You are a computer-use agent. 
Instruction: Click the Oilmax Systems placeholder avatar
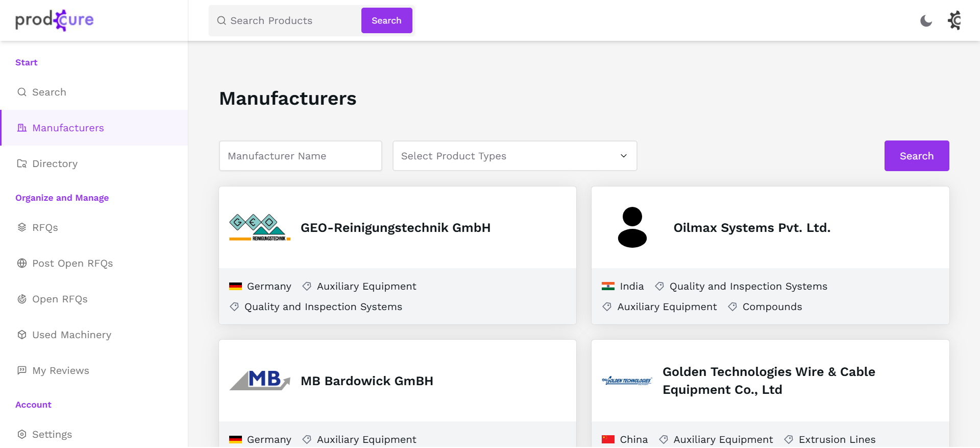[632, 227]
